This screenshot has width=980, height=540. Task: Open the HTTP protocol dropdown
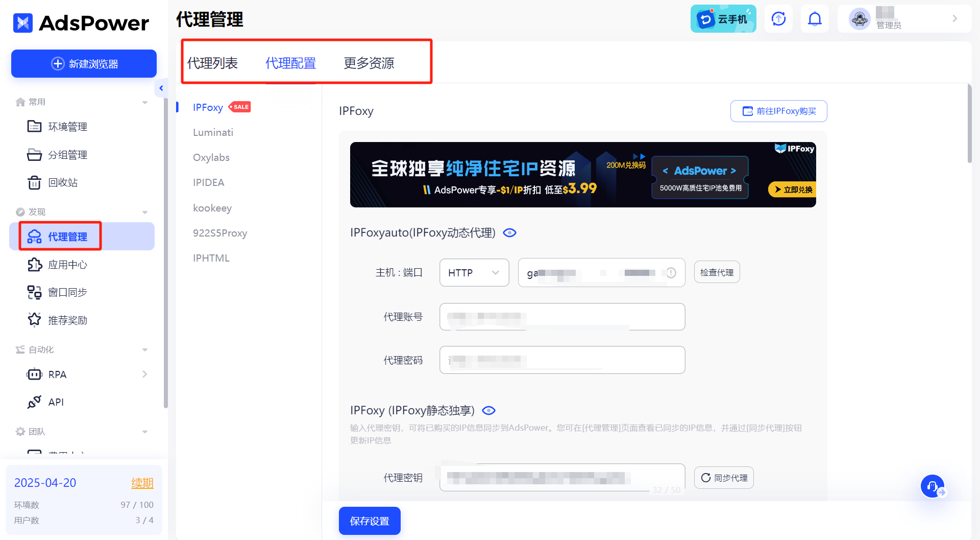click(474, 272)
